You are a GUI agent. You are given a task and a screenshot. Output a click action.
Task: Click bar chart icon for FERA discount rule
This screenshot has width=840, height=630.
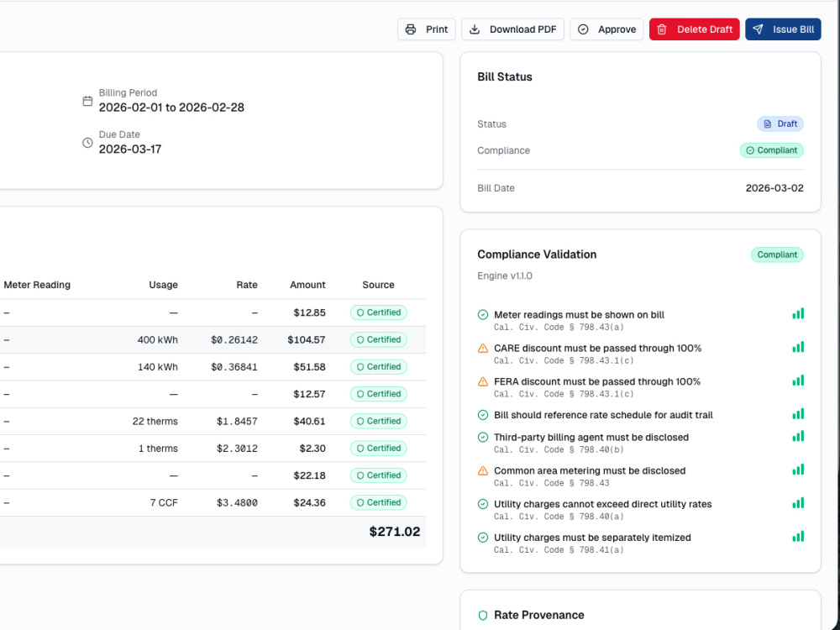798,381
